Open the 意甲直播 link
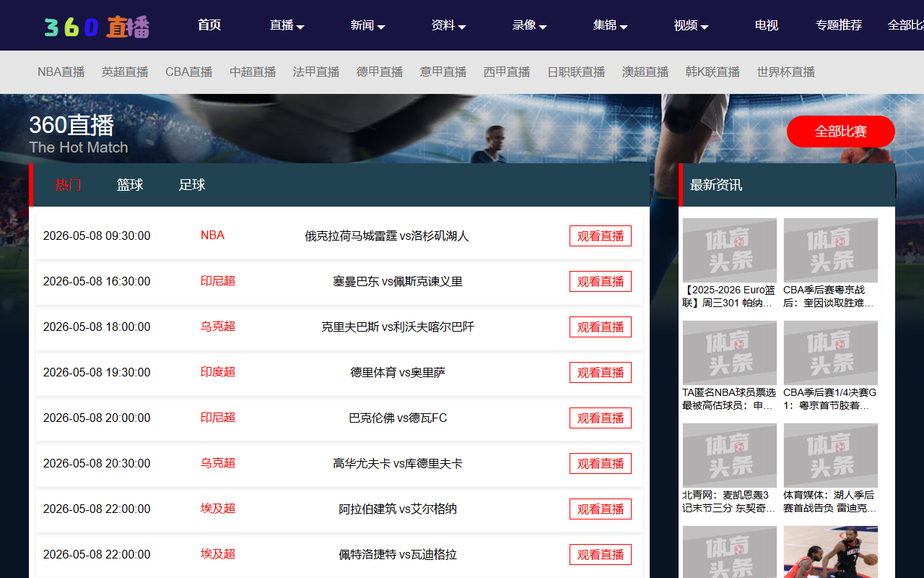Viewport: 924px width, 578px height. [x=443, y=72]
